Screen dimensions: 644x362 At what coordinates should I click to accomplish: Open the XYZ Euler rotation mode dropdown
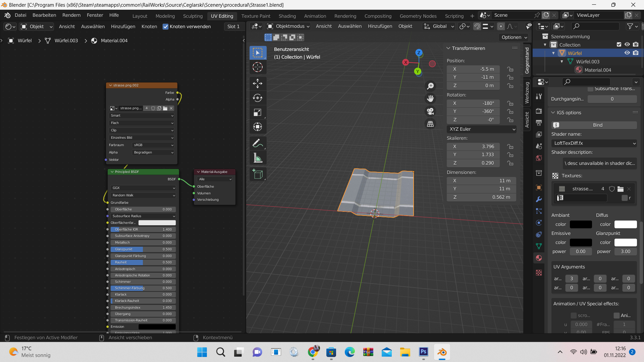(482, 129)
